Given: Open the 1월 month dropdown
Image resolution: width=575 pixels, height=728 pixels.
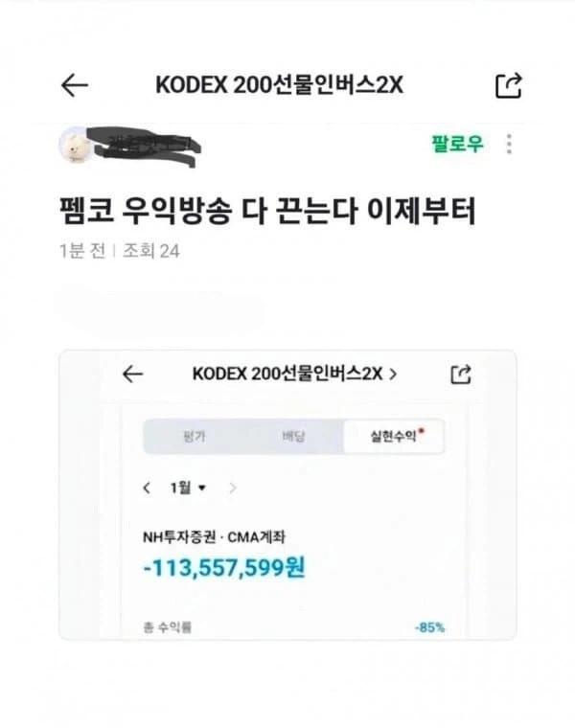Looking at the screenshot, I should [x=188, y=488].
